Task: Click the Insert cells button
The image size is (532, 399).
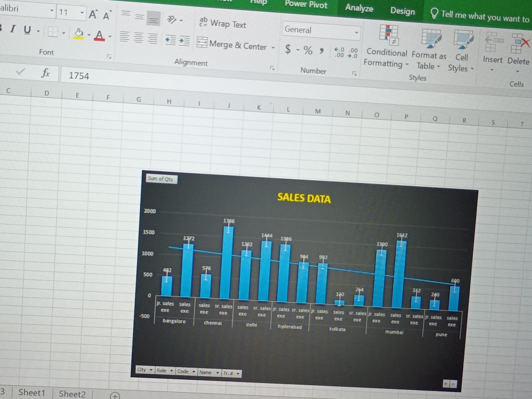Action: pyautogui.click(x=492, y=51)
